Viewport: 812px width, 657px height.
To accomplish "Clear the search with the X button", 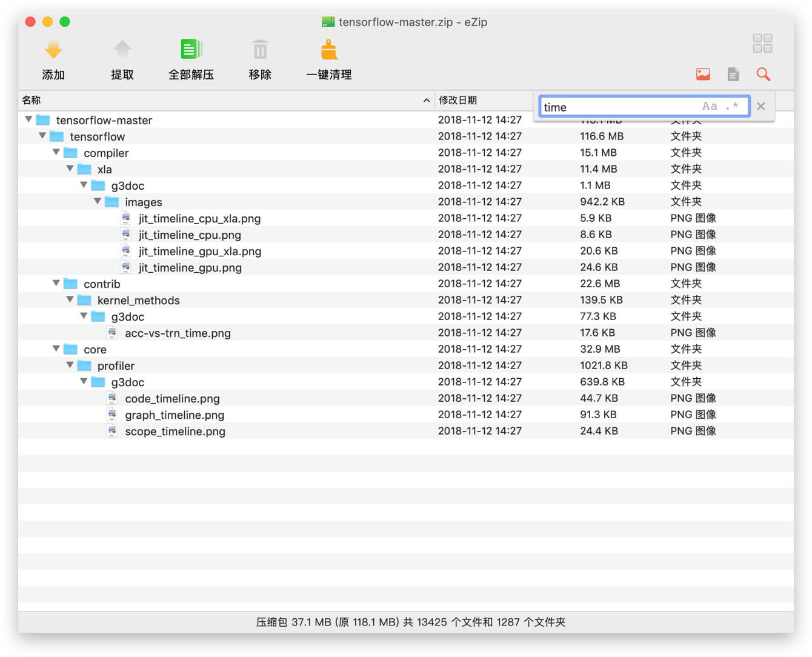I will point(761,105).
